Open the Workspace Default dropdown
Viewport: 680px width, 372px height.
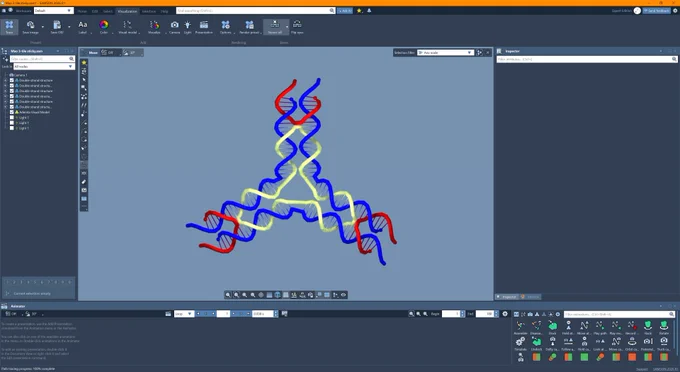coord(53,10)
